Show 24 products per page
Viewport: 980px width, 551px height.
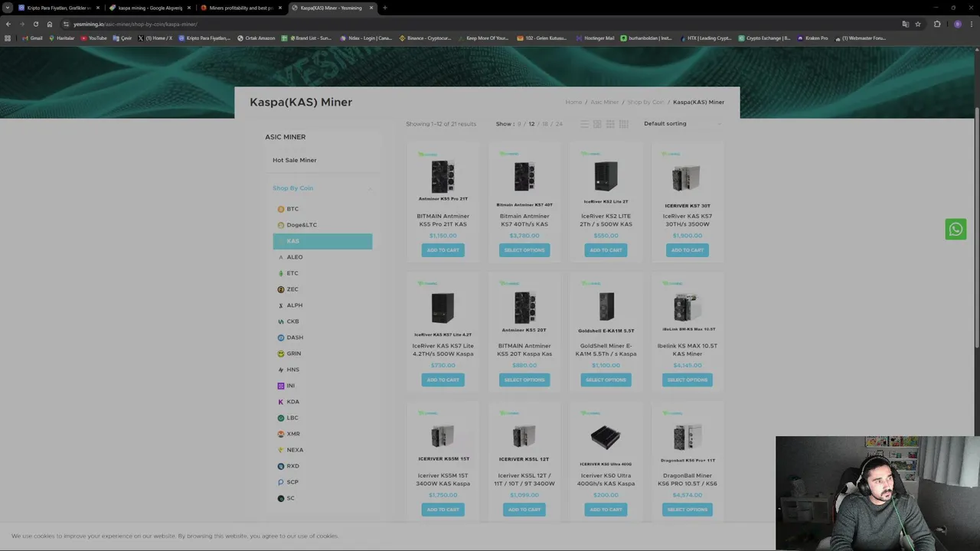pos(559,124)
